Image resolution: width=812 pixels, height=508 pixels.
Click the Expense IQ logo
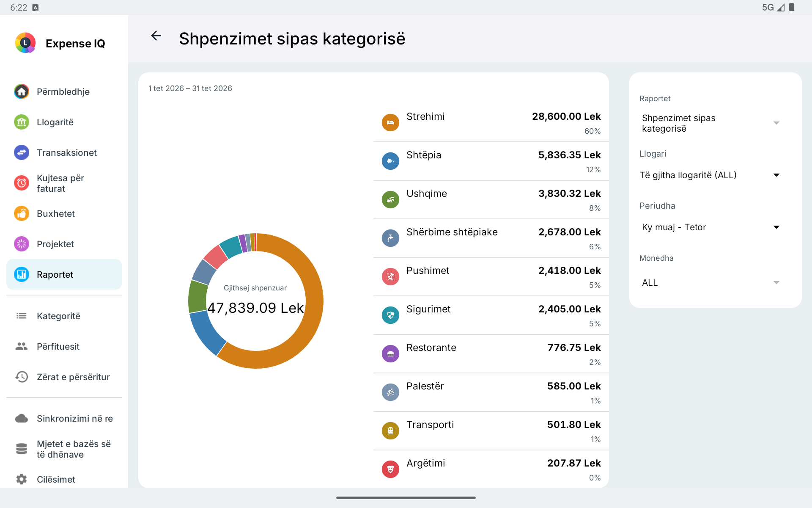25,43
